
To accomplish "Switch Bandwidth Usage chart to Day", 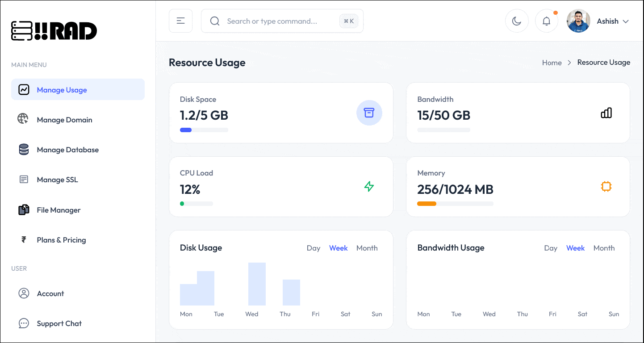I will click(550, 248).
